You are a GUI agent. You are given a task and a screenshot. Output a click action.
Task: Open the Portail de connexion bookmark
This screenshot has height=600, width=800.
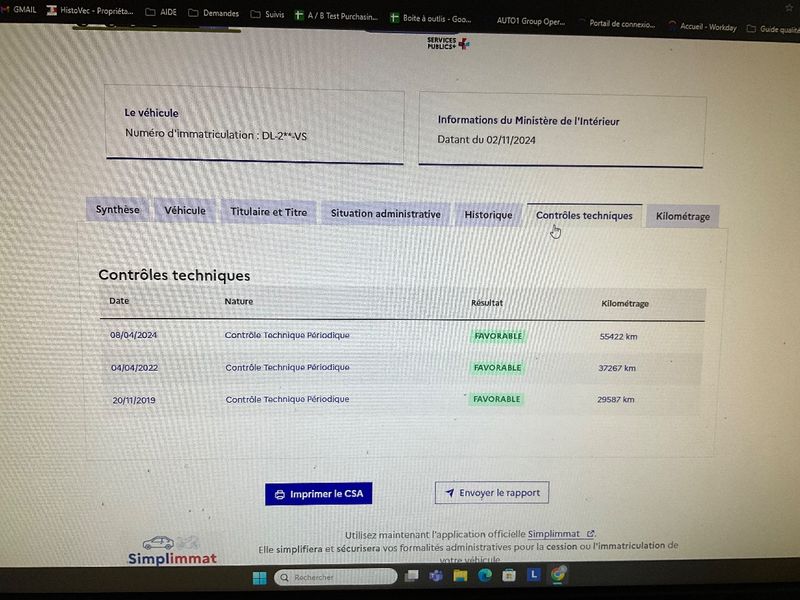tap(618, 23)
